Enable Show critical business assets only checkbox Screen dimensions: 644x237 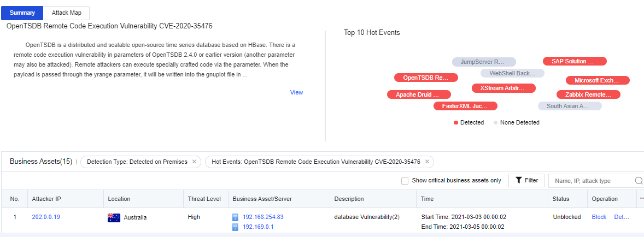[x=405, y=181]
